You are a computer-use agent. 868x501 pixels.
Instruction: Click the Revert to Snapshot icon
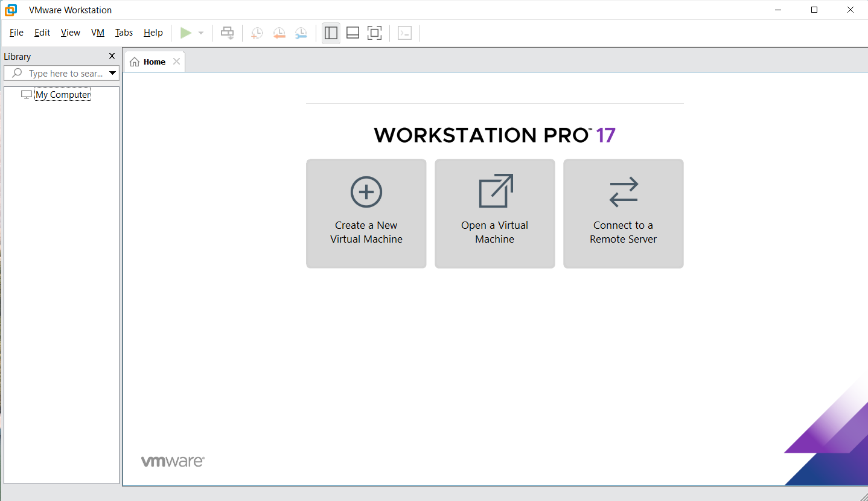point(279,33)
